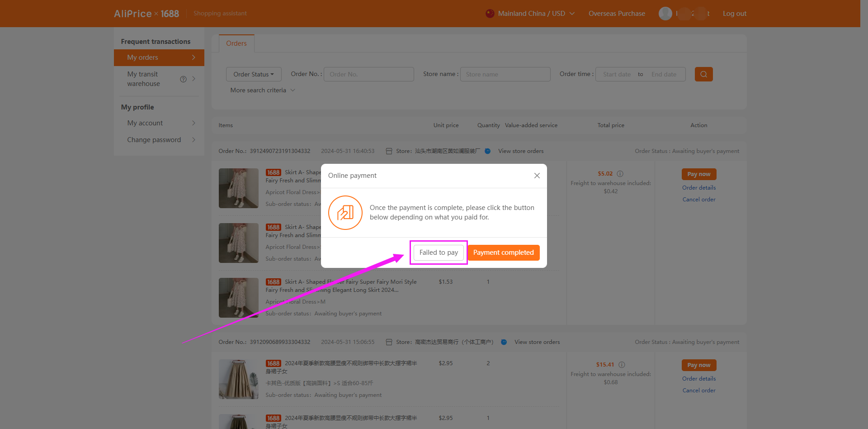Click the AliPrice x 1688 logo
The image size is (868, 429).
click(x=146, y=14)
